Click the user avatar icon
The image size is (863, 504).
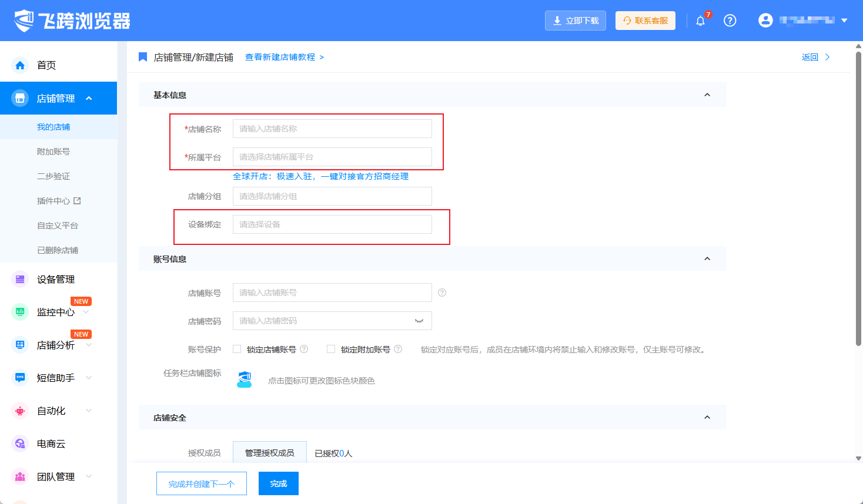pos(765,21)
